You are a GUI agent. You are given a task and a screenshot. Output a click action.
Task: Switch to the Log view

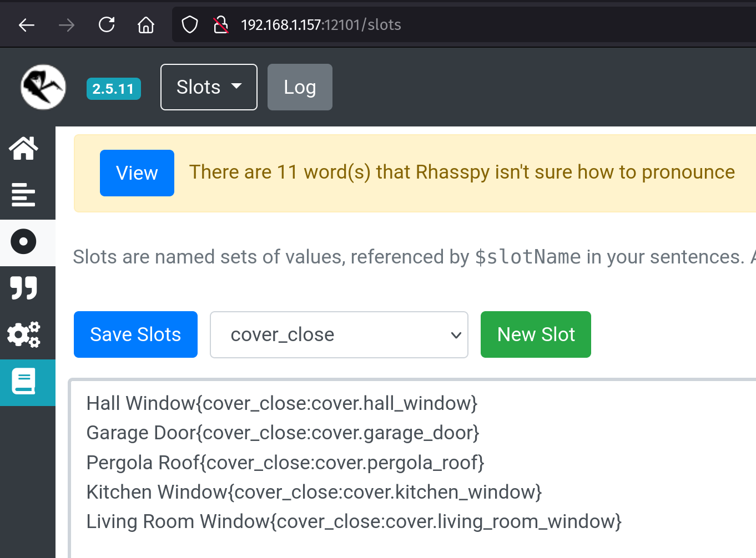pos(300,87)
